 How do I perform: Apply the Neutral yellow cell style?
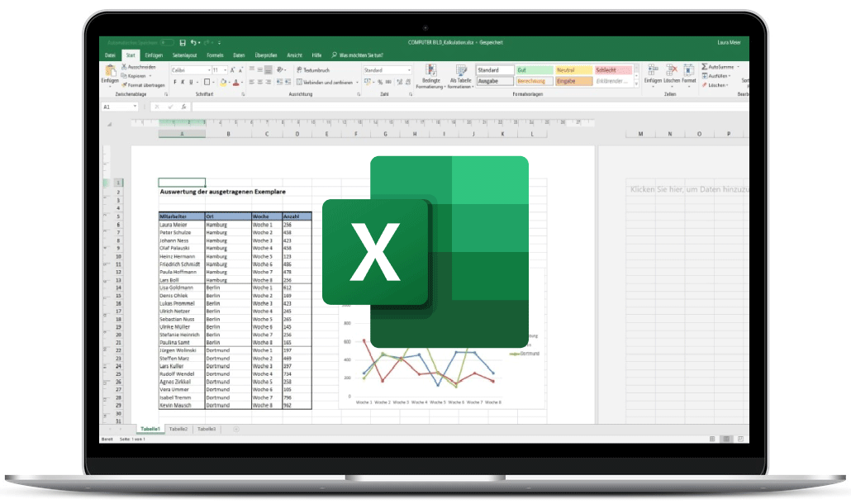pos(573,70)
